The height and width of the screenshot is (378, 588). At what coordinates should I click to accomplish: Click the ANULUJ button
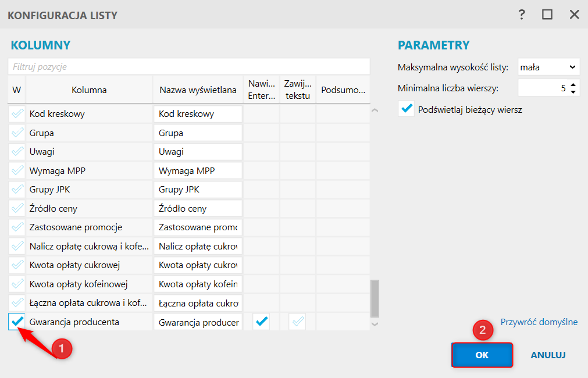click(548, 355)
